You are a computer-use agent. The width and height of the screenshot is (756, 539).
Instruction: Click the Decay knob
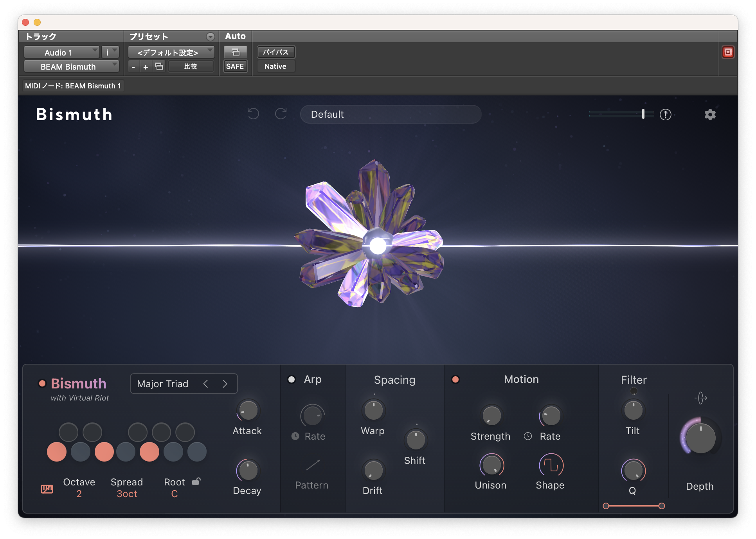tap(248, 470)
